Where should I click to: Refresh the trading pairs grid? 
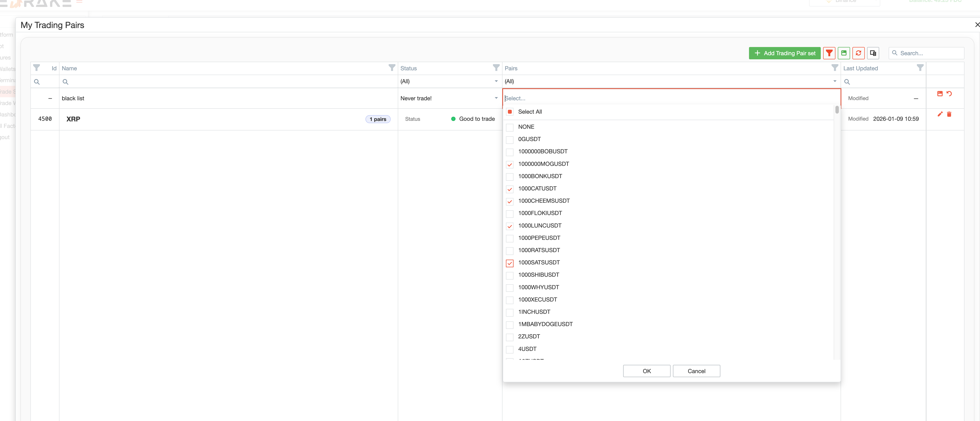[859, 53]
